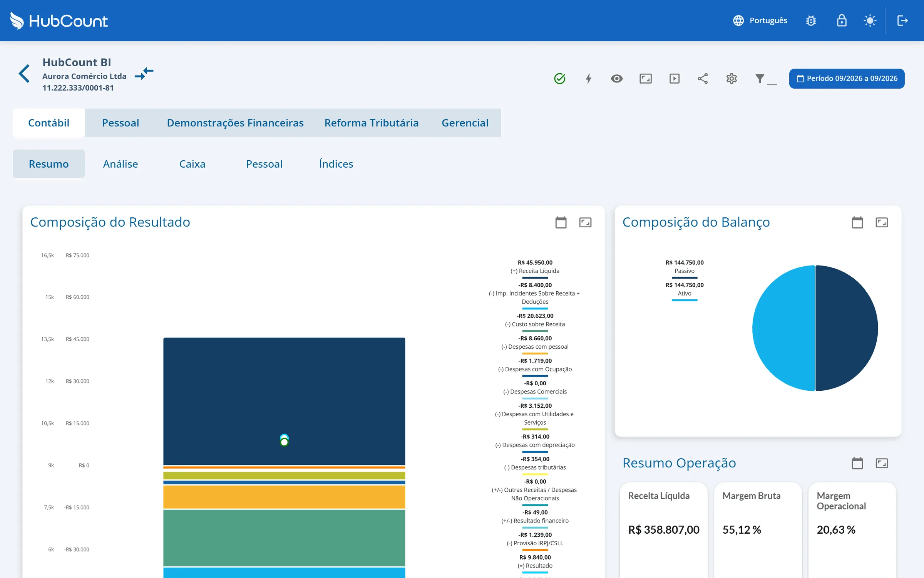
Task: Click the fullscreen icon in toolbar
Action: [x=646, y=79]
